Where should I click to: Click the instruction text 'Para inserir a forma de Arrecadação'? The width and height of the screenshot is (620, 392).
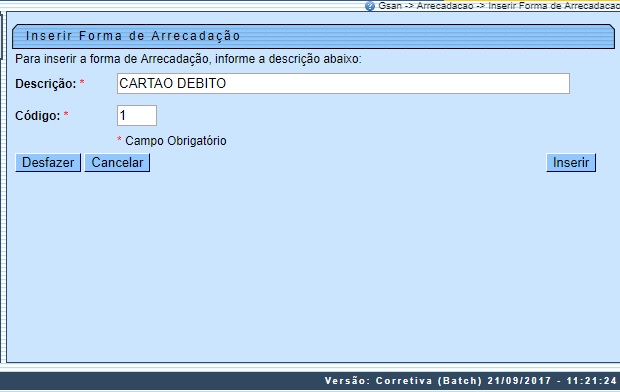point(112,59)
